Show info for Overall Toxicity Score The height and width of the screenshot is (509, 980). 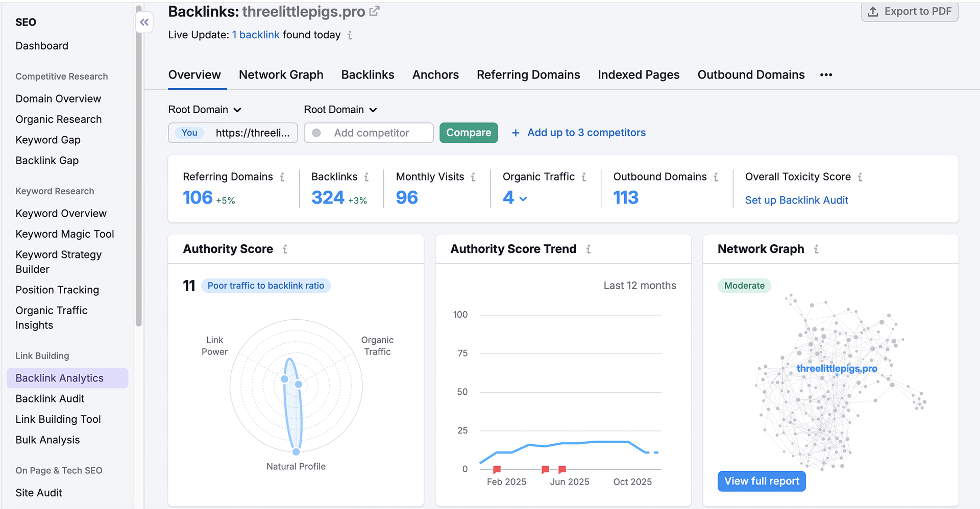tap(860, 177)
